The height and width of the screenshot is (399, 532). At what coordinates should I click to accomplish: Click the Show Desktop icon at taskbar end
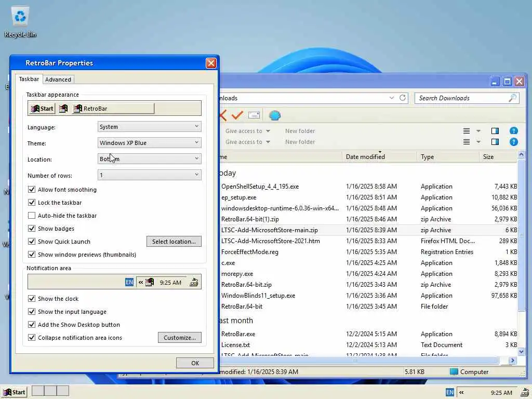(525, 392)
